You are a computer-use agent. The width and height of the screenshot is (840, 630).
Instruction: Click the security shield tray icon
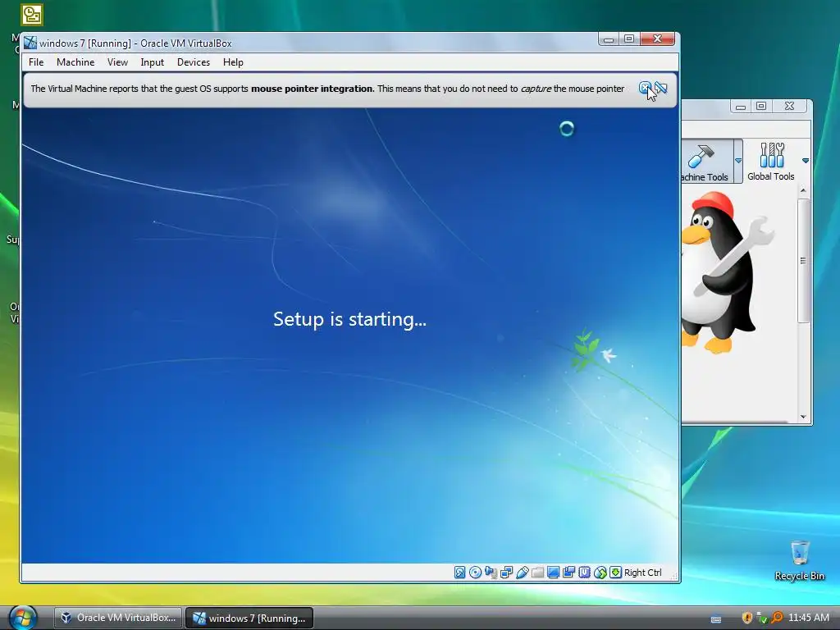746,618
